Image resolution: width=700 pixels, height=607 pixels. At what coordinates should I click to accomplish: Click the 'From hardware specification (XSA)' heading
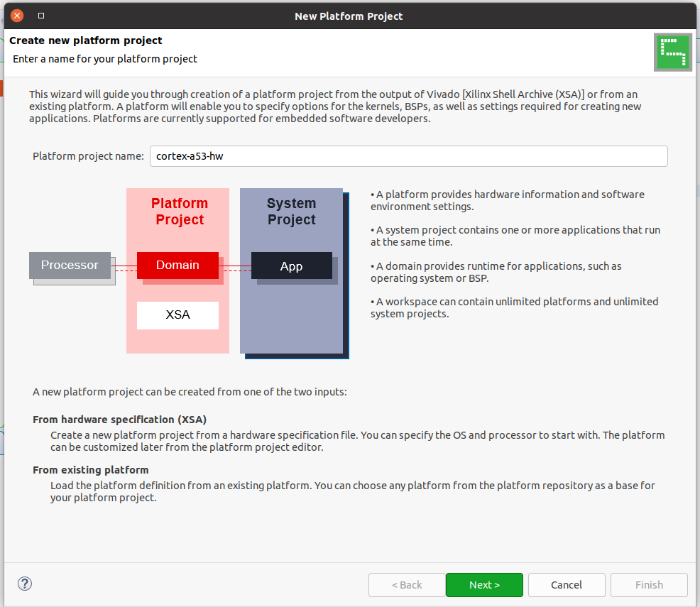coord(120,420)
